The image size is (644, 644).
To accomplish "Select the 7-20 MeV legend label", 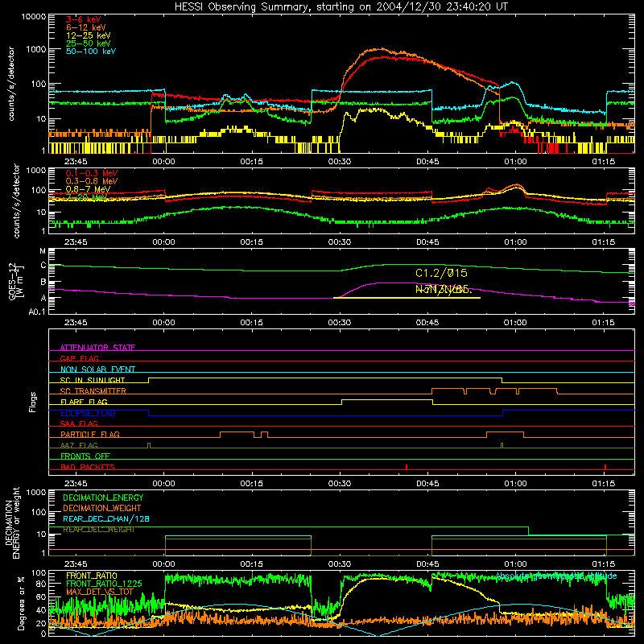I will 87,197.
